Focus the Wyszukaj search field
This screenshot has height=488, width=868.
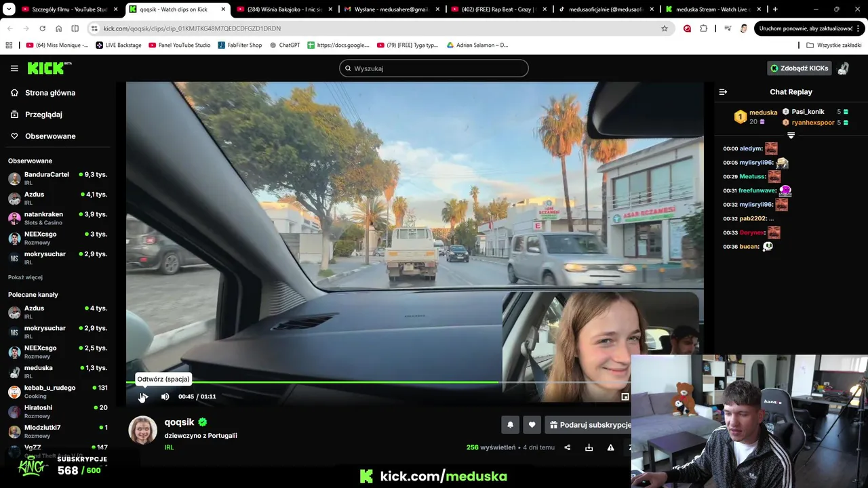click(x=434, y=68)
